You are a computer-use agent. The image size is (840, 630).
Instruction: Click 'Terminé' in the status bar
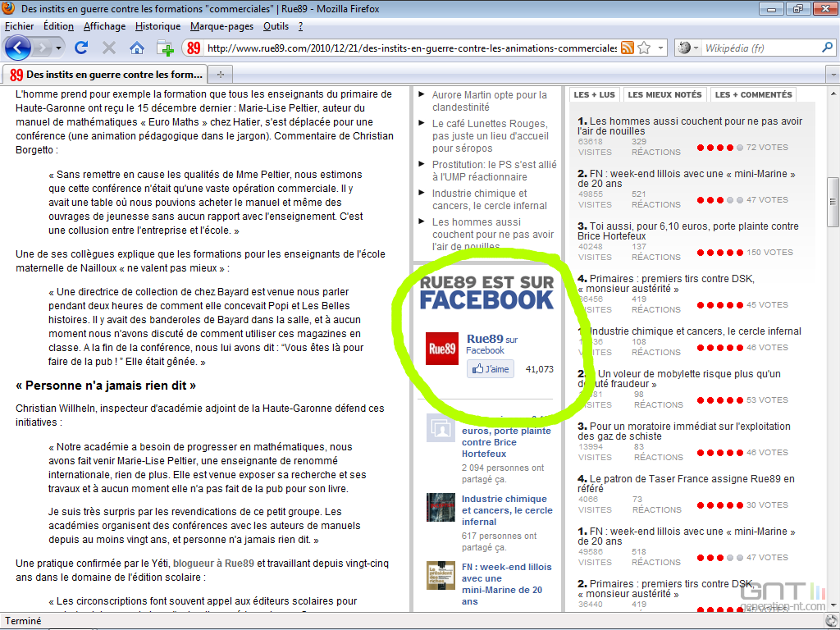(23, 621)
